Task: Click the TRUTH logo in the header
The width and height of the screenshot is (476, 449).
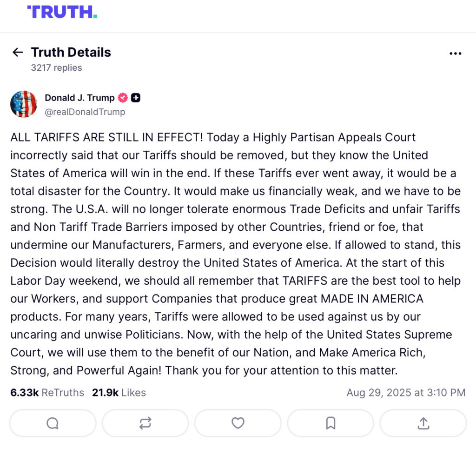Action: point(62,12)
